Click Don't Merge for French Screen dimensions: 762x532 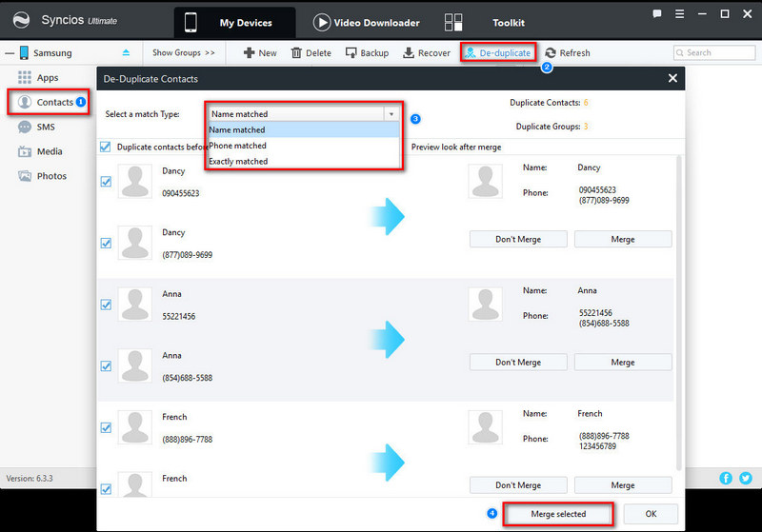(518, 485)
